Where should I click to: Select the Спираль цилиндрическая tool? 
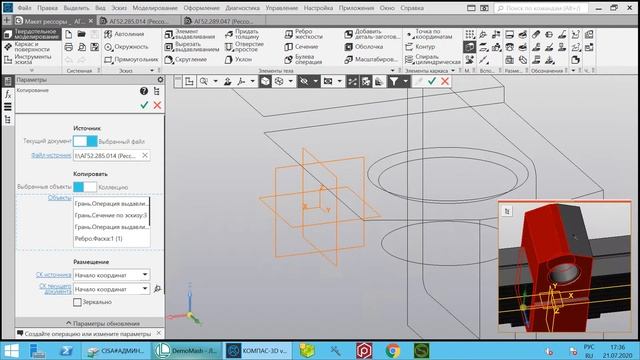433,60
